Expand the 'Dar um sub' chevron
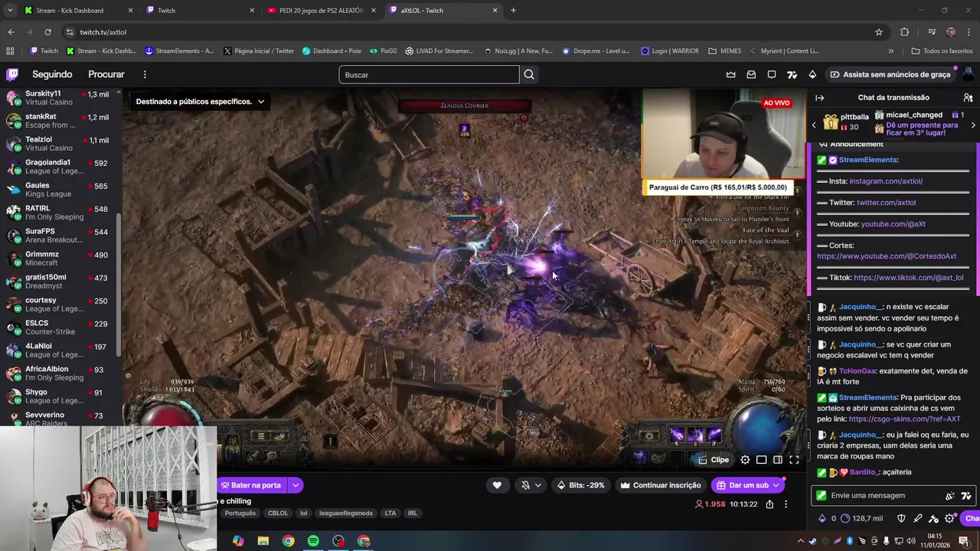This screenshot has height=551, width=980. (776, 485)
